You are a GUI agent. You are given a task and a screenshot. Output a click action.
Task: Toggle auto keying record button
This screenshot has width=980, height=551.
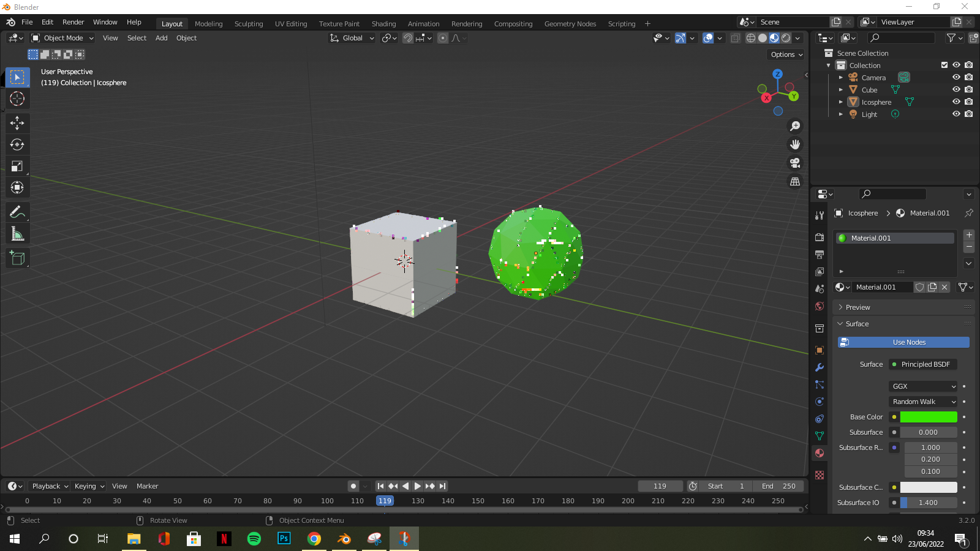353,486
